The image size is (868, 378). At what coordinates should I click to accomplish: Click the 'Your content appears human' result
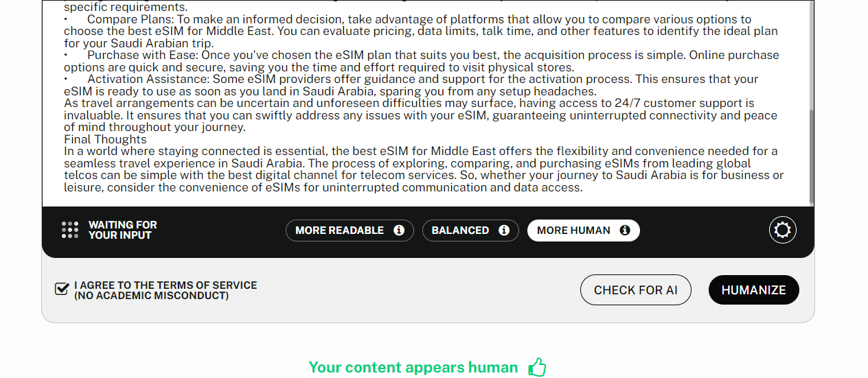pyautogui.click(x=413, y=368)
